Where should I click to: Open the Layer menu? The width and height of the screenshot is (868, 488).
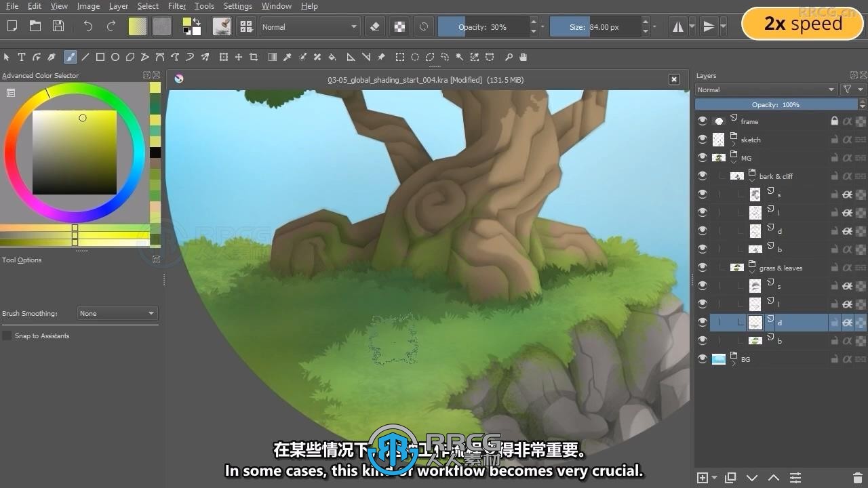tap(119, 6)
